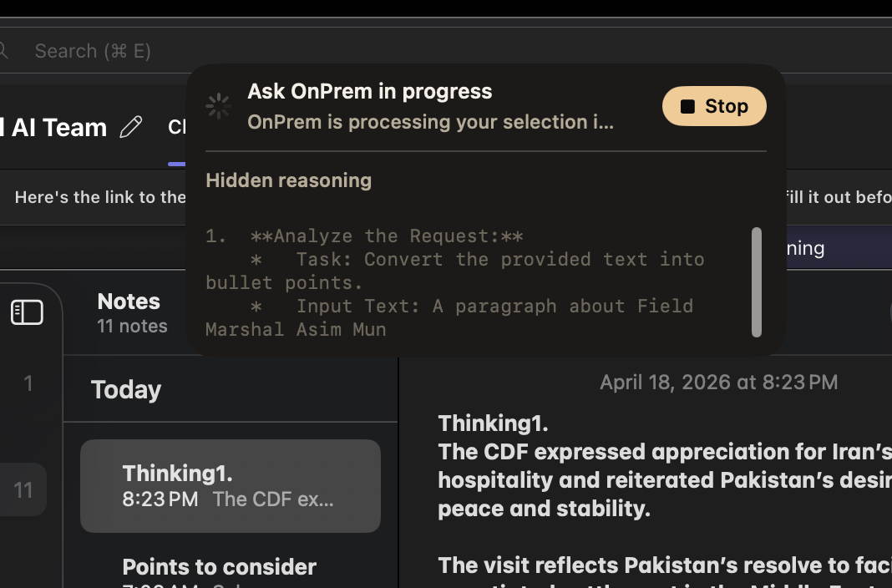
Task: Open the "Points to consider" note
Action: (219, 567)
